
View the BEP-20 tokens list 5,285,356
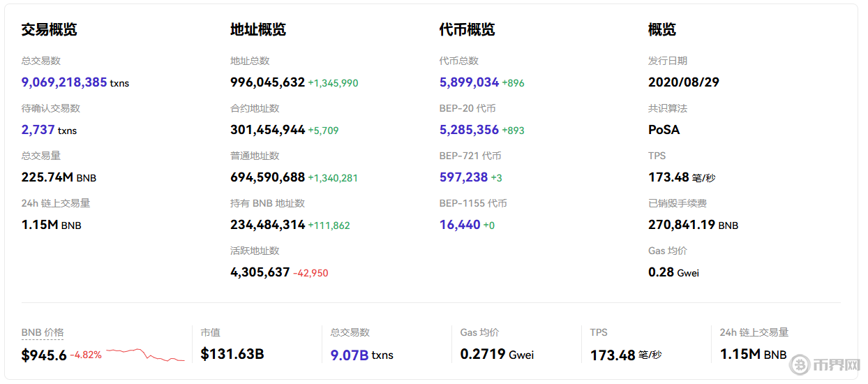tap(469, 130)
